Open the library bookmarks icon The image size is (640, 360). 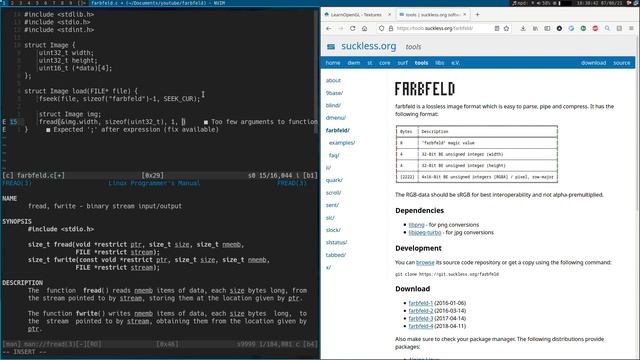pos(535,29)
